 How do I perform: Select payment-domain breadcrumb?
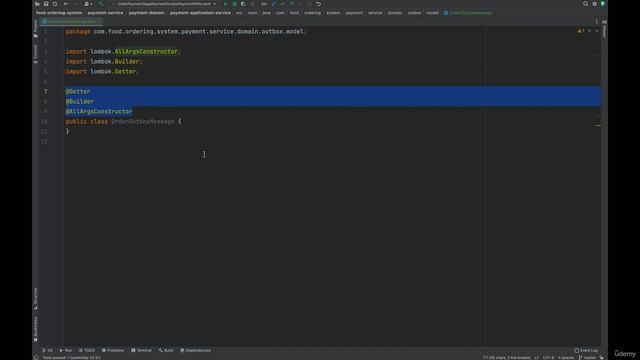pyautogui.click(x=147, y=13)
